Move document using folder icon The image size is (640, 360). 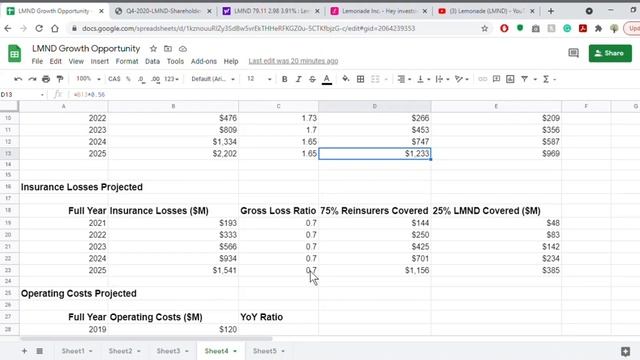point(168,49)
